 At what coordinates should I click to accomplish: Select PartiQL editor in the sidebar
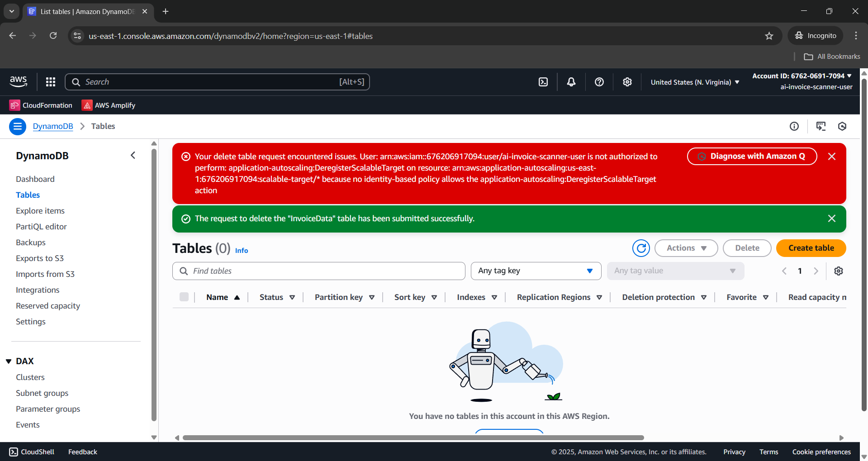point(41,226)
